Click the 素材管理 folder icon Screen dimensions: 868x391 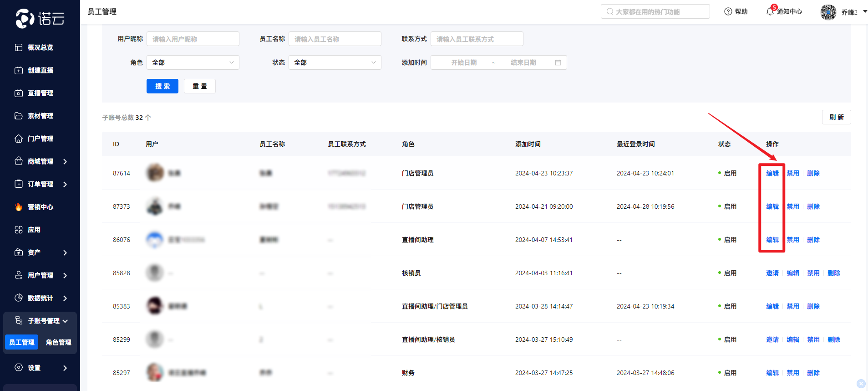19,116
